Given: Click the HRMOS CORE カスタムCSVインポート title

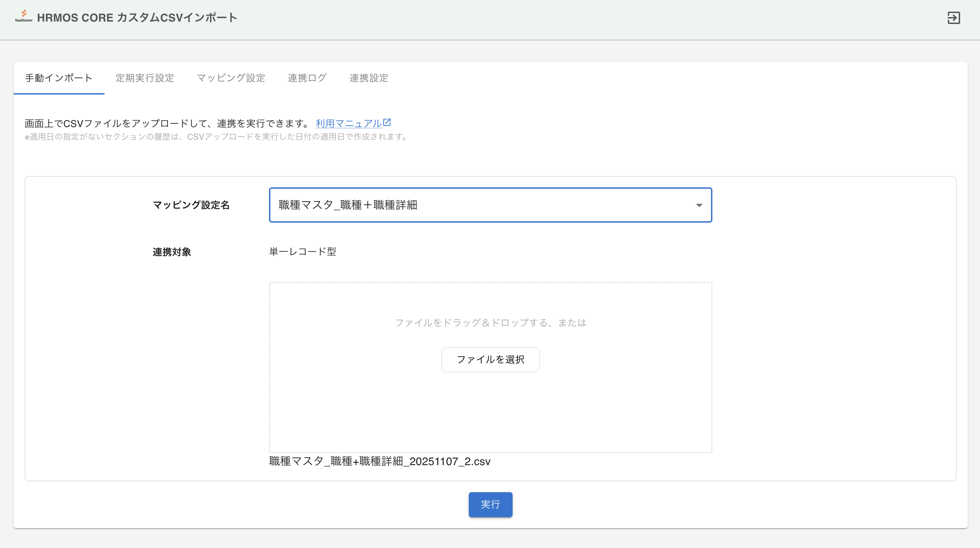Looking at the screenshot, I should coord(137,18).
